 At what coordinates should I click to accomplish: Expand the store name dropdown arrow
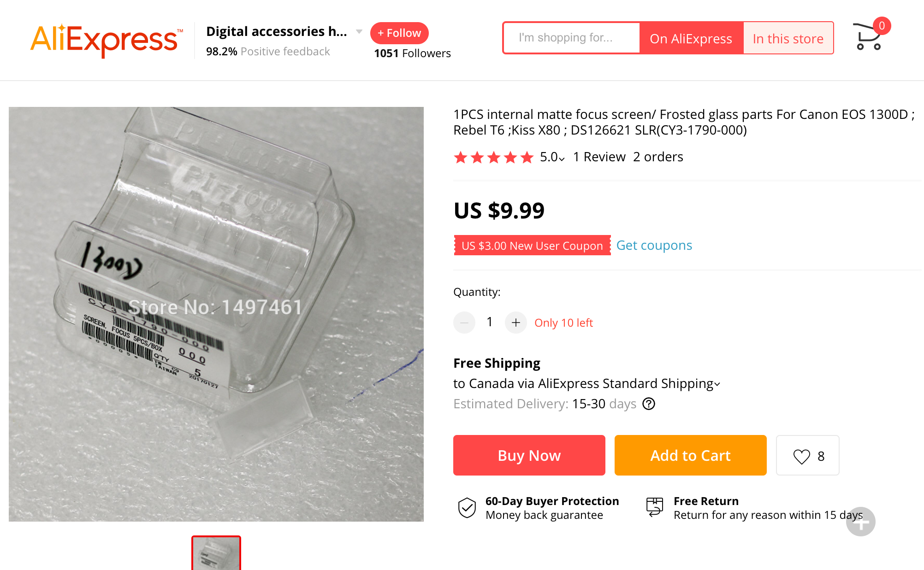click(359, 32)
